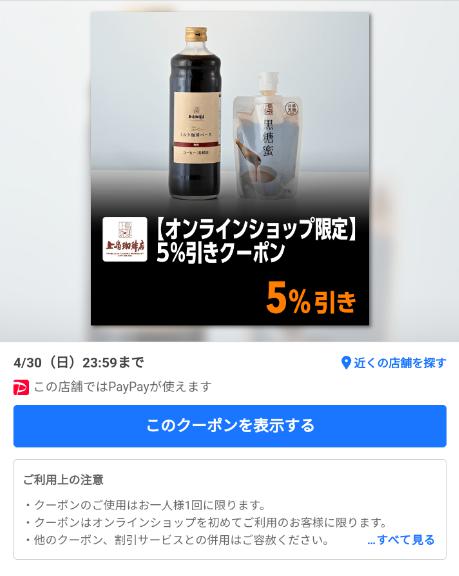Click the 黒糖蜜 pouch product image
The height and width of the screenshot is (576, 459).
point(266,135)
